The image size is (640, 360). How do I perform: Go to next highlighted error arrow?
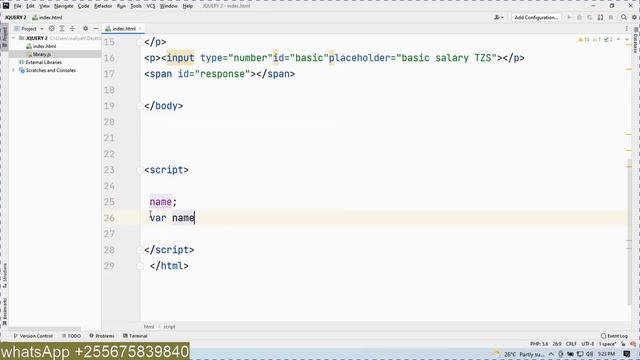point(627,40)
